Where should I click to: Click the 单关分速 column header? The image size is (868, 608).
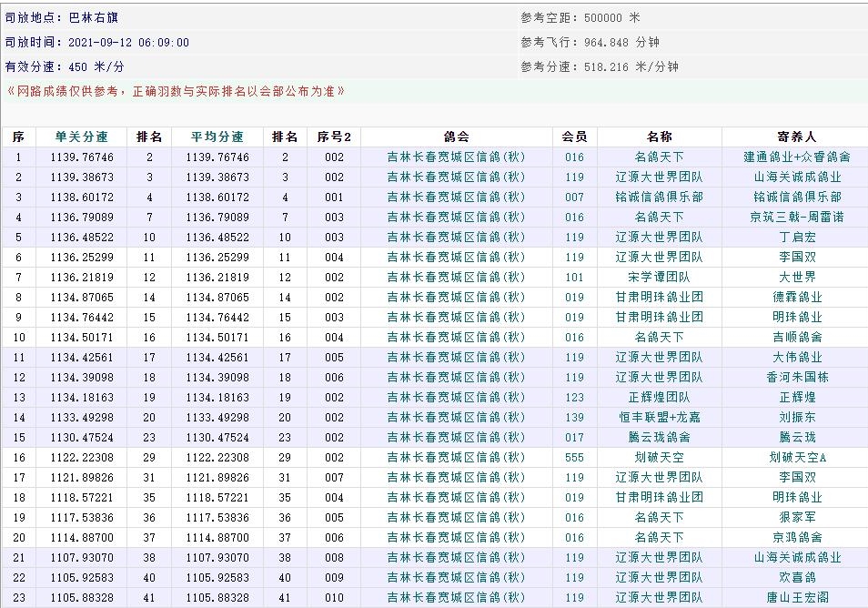point(81,137)
